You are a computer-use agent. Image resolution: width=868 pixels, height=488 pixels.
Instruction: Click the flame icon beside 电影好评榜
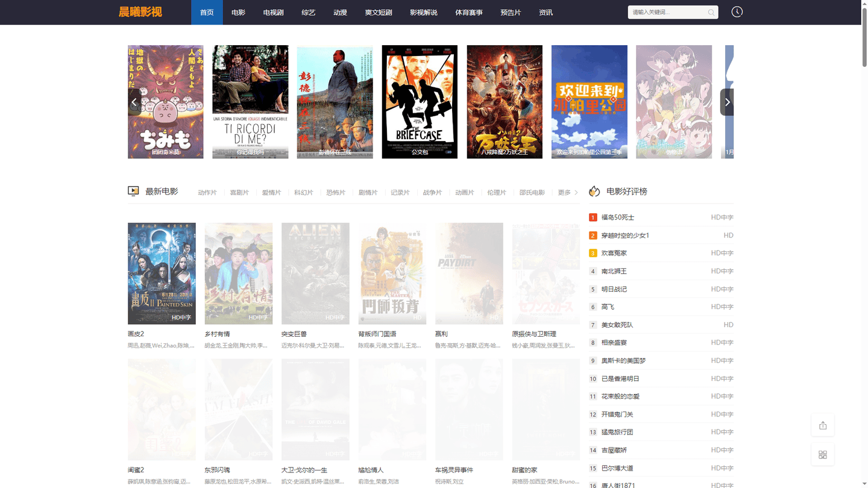[594, 192]
